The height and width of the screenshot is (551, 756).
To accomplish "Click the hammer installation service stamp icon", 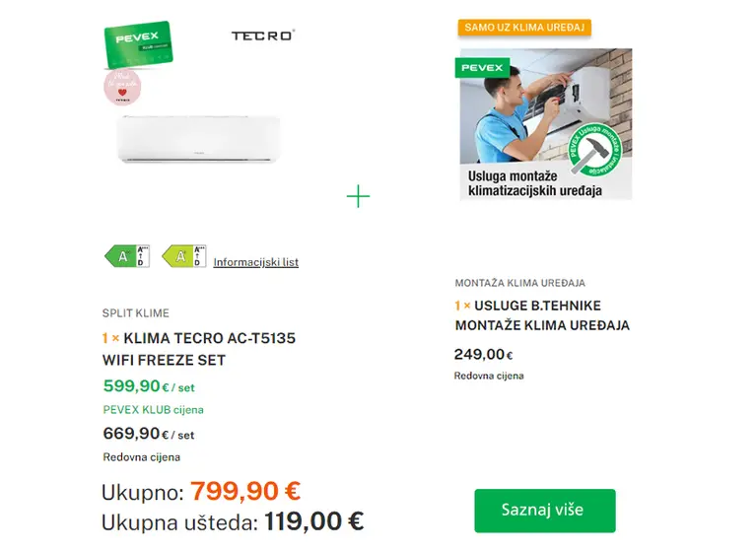I will 595,151.
